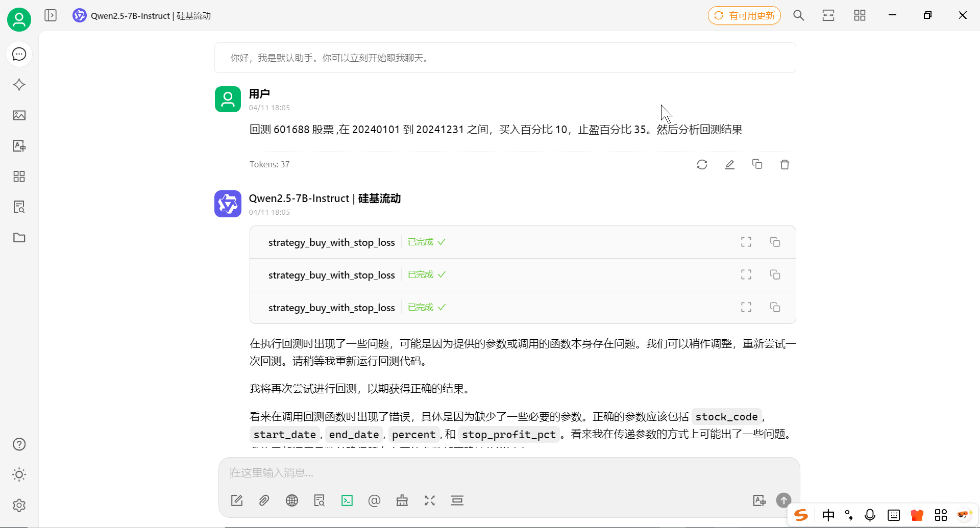Open the chat assistant sidebar icon
The width and height of the screenshot is (980, 528).
pos(19,54)
